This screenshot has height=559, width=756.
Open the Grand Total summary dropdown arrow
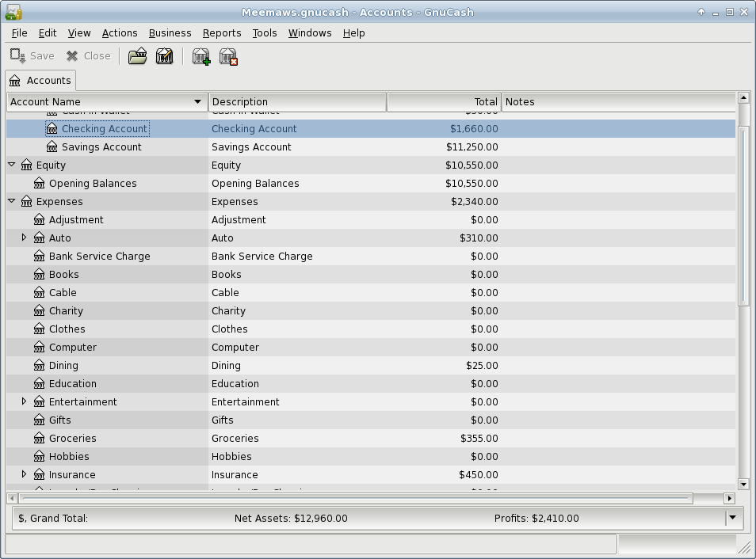point(732,518)
